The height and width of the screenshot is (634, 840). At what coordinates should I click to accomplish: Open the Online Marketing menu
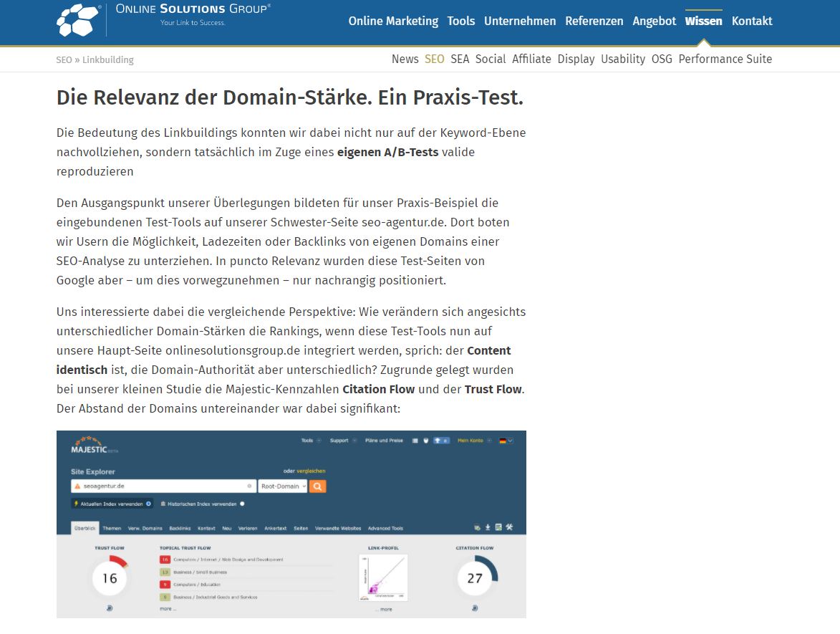click(x=393, y=21)
